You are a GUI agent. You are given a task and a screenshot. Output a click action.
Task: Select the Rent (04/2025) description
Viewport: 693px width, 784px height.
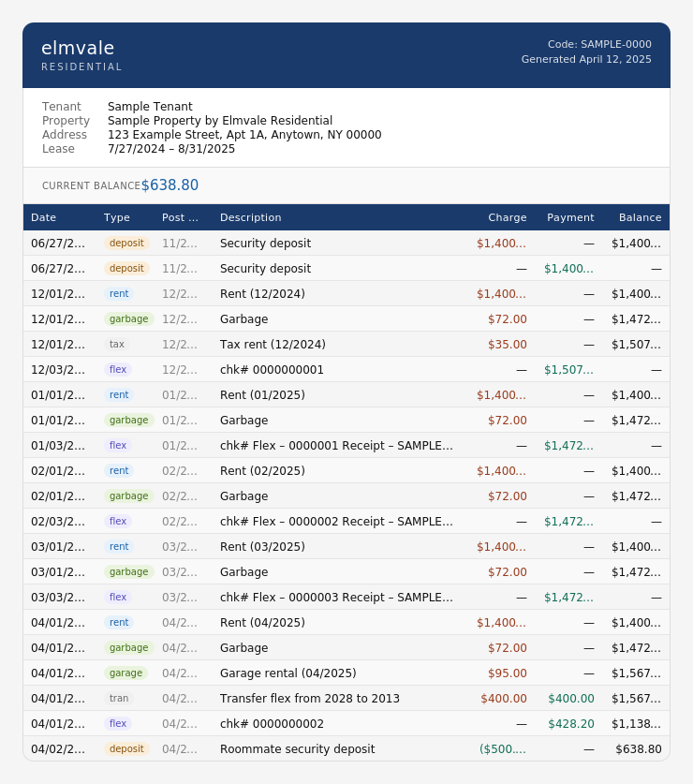tap(262, 623)
